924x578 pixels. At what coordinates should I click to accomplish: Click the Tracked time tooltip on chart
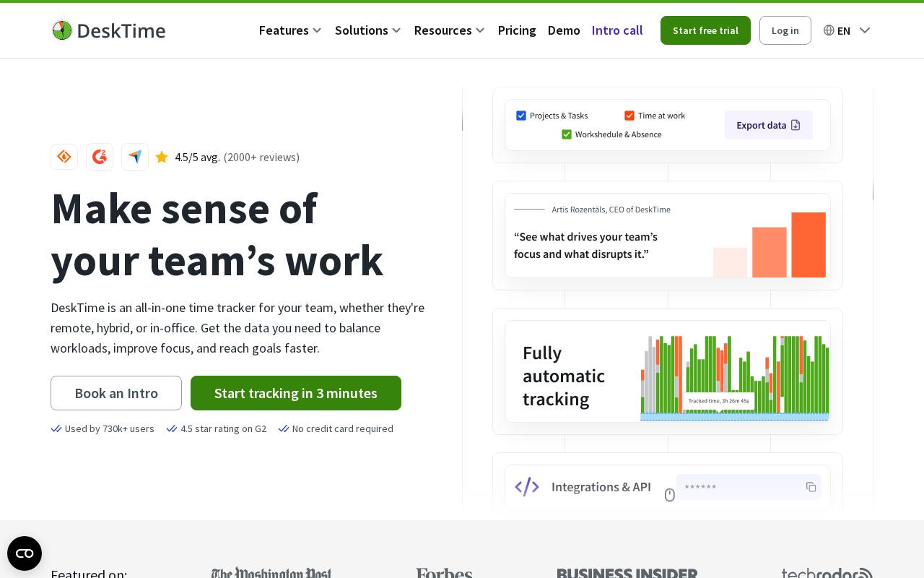[719, 401]
